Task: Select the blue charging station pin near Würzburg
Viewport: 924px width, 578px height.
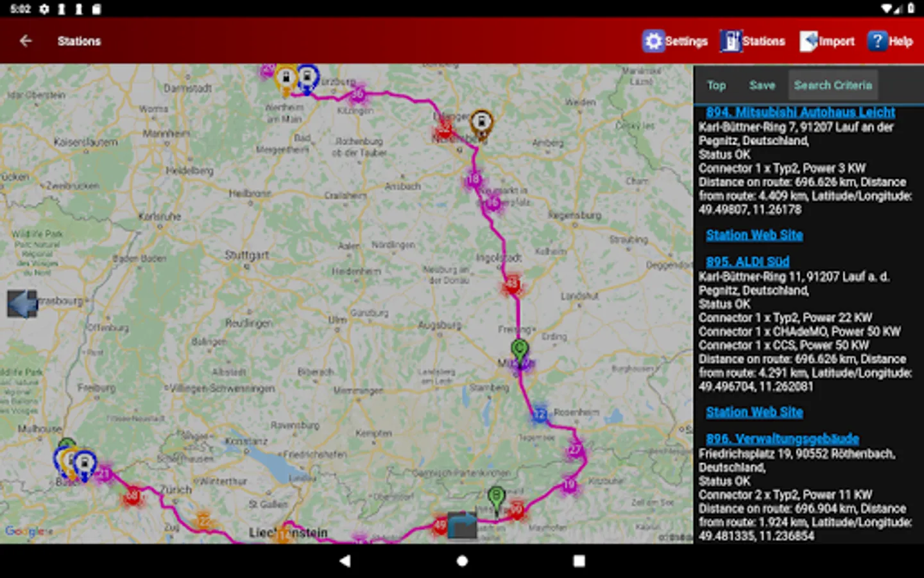Action: click(x=307, y=79)
